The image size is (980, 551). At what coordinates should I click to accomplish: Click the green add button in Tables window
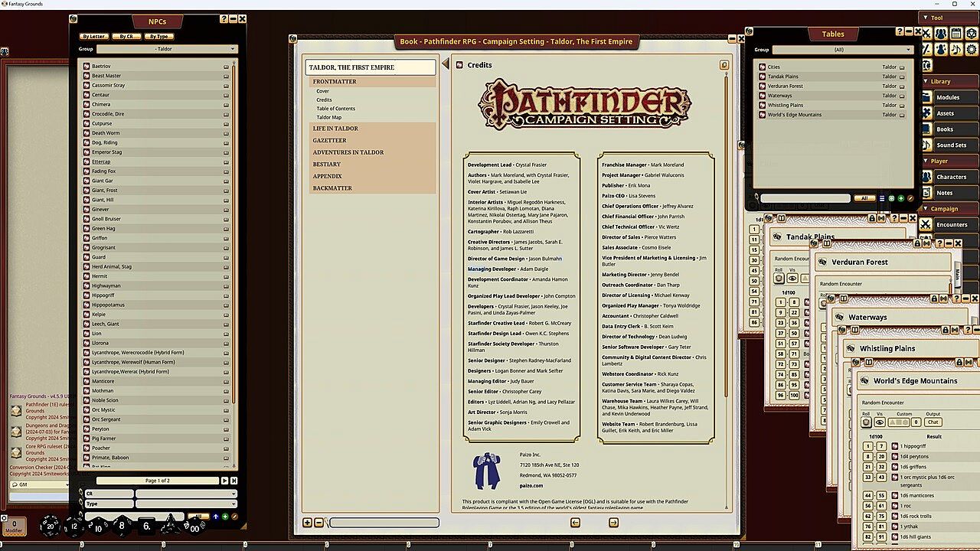click(900, 198)
